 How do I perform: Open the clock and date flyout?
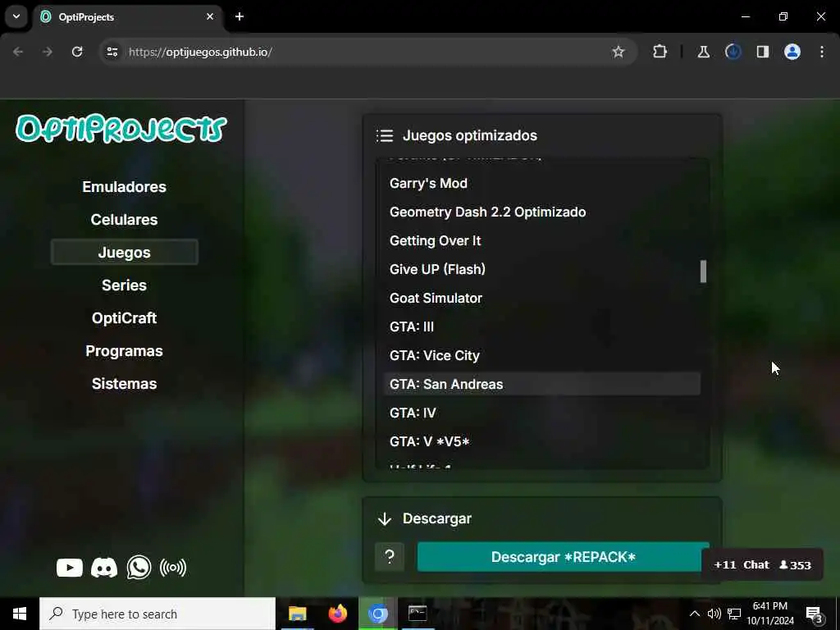click(770, 614)
